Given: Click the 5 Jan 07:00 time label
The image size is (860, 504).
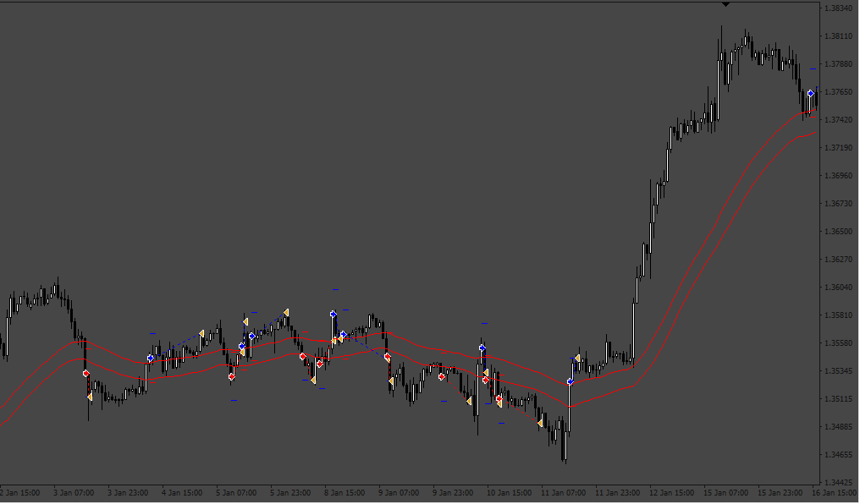Looking at the screenshot, I should 236,493.
